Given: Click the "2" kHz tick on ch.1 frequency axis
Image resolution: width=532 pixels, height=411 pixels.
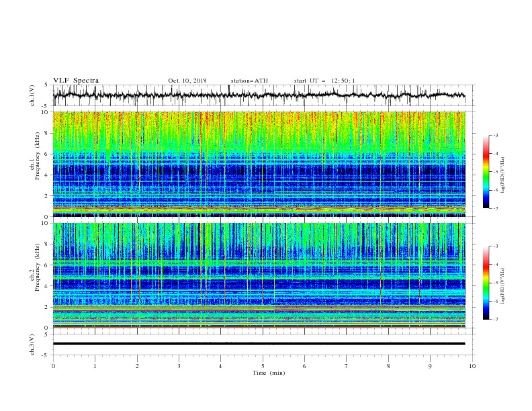Looking at the screenshot, I should pos(46,195).
